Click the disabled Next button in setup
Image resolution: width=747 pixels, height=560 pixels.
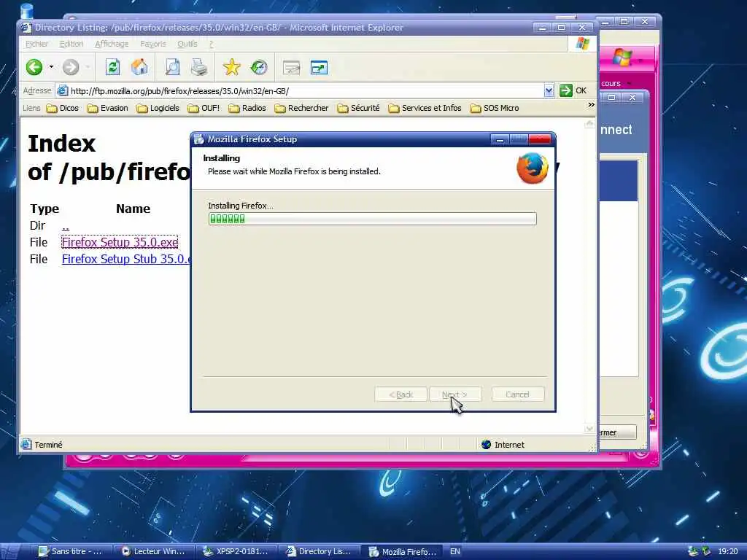pyautogui.click(x=455, y=394)
